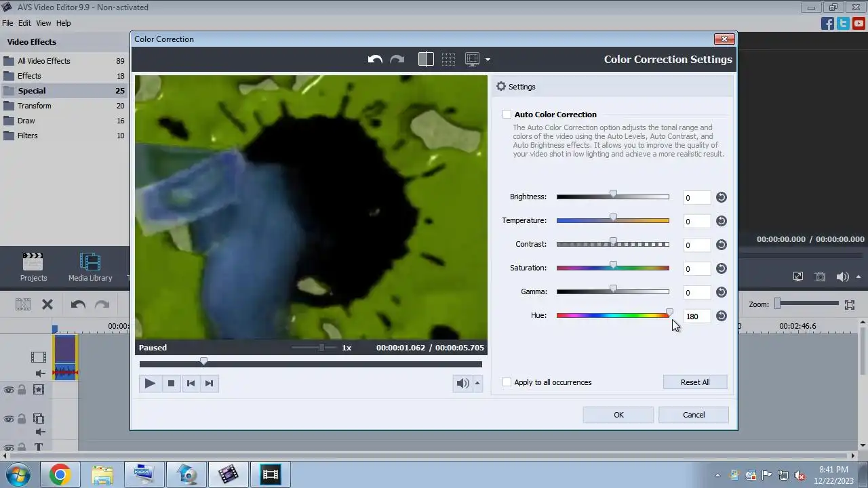Screen dimensions: 868x488
Task: Click timeline undo arrow in main window
Action: tap(78, 304)
